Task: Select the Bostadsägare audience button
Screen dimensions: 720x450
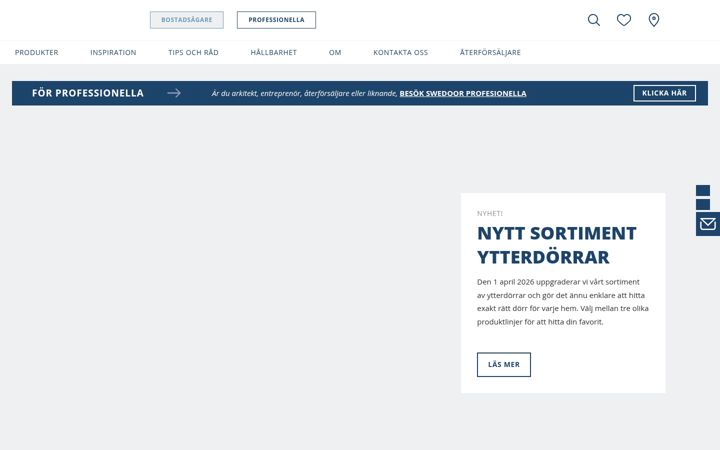Action: click(187, 20)
